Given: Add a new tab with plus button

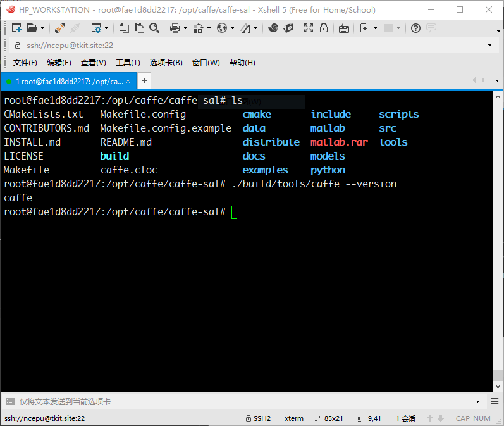Looking at the screenshot, I should coord(144,80).
